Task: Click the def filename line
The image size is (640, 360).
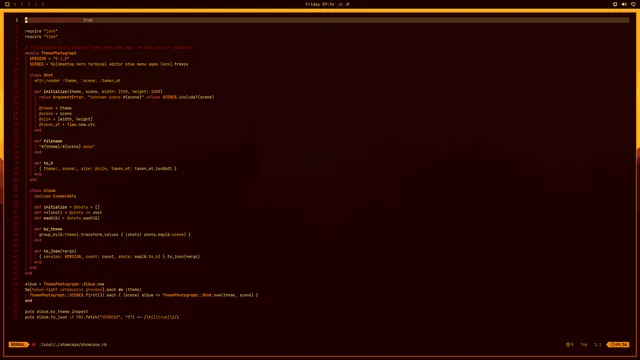Action: [48, 141]
